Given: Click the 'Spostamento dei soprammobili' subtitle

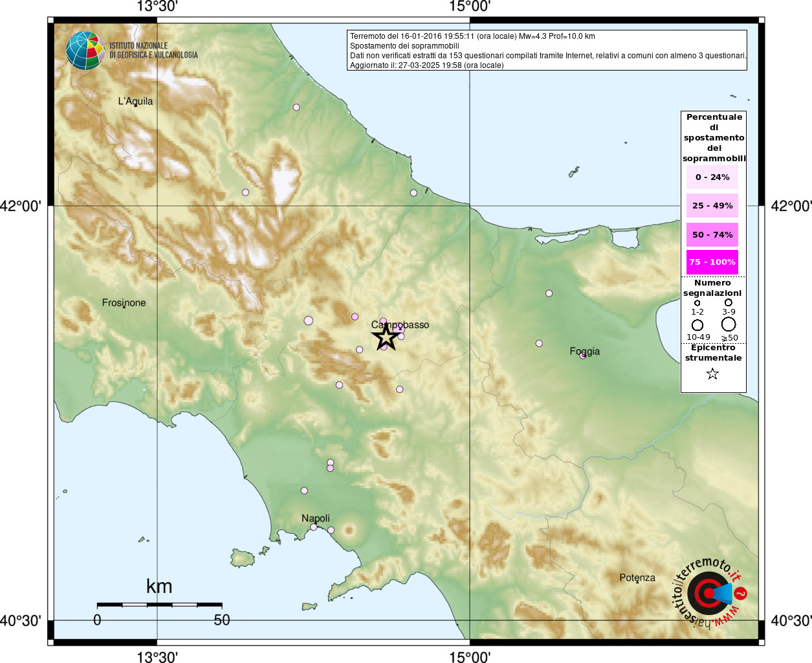Looking at the screenshot, I should click(x=404, y=46).
